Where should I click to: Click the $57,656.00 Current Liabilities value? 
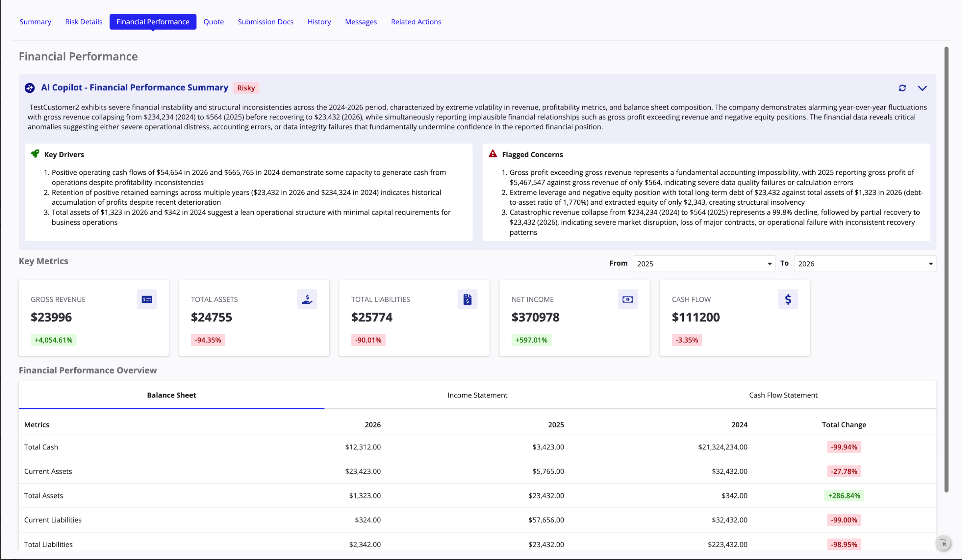tap(546, 520)
